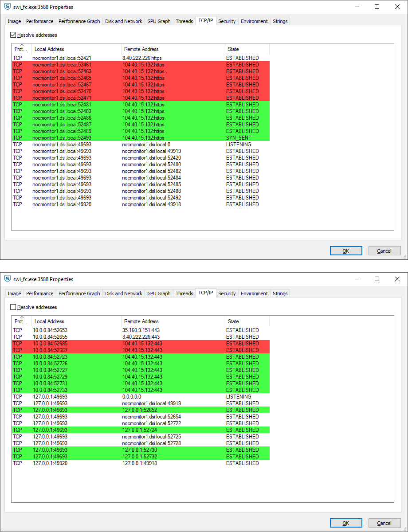Open Performance Graph tab in the upper window
408x532 pixels.
coord(79,21)
